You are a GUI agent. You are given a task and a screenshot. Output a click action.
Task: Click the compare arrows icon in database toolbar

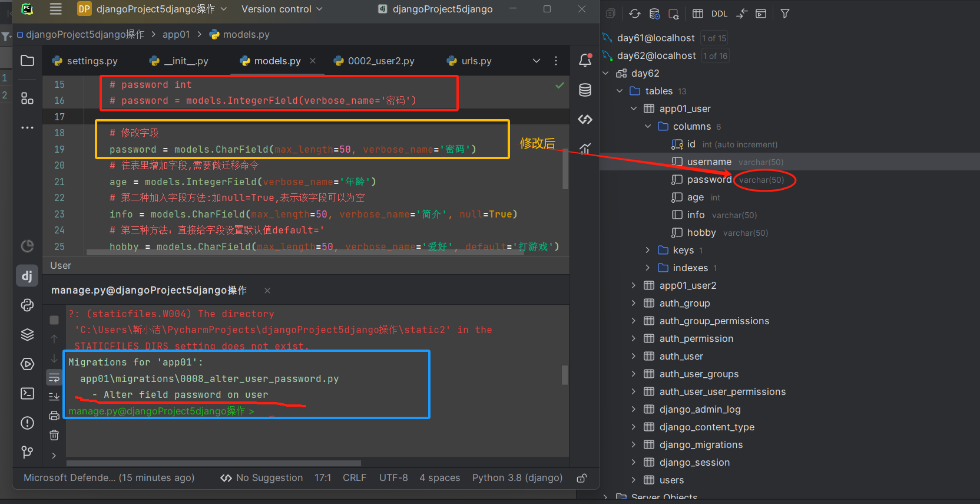click(x=741, y=14)
